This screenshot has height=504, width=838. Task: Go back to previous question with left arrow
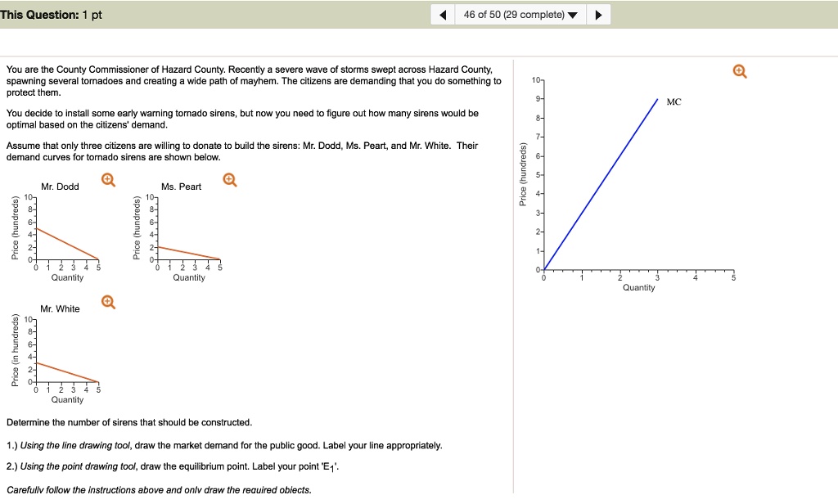tap(442, 13)
